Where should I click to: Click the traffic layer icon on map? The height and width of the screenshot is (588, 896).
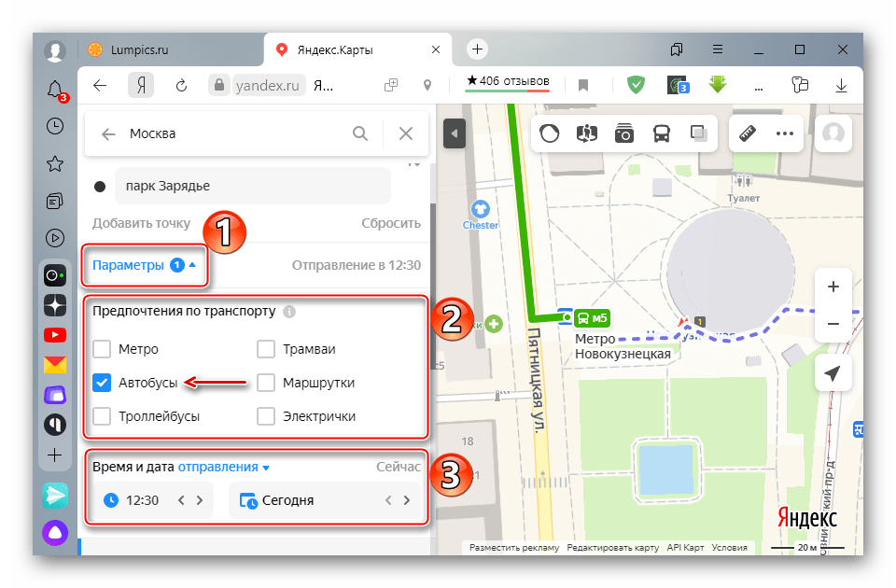click(550, 134)
